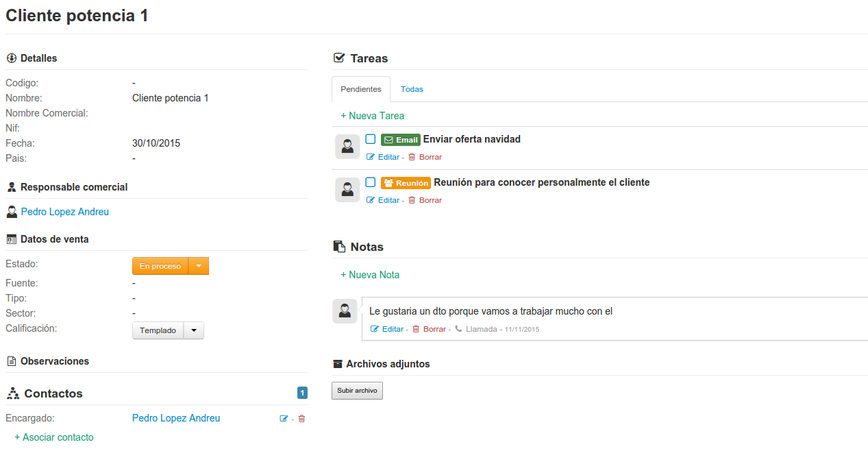The width and height of the screenshot is (868, 451).
Task: Add a new note with Nueva Nota
Action: (x=370, y=275)
